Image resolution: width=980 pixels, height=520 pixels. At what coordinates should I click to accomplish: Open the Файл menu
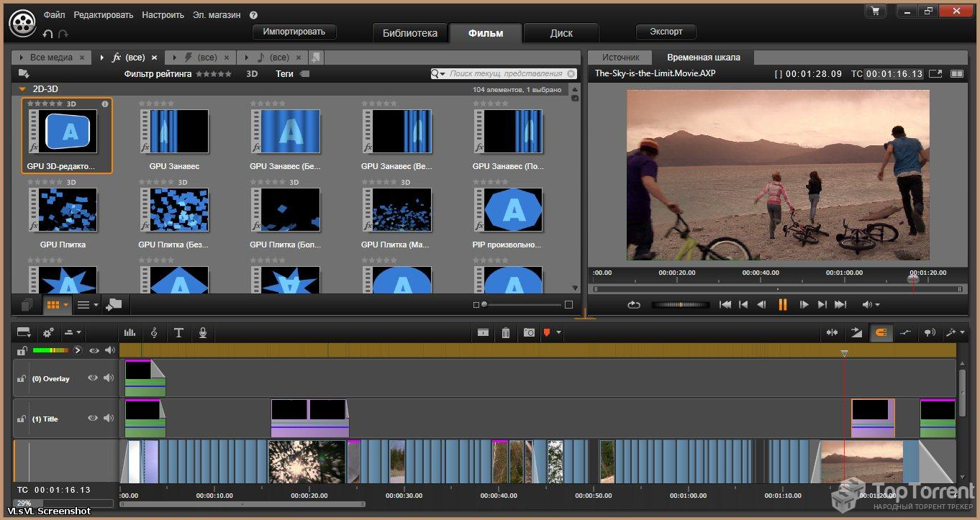[53, 14]
